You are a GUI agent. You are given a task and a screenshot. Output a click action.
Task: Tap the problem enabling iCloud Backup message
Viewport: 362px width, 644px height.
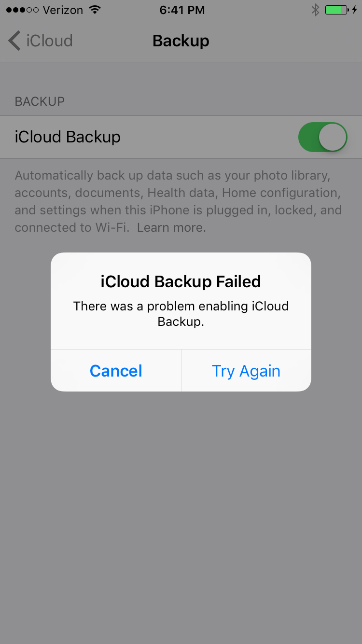pos(181,314)
